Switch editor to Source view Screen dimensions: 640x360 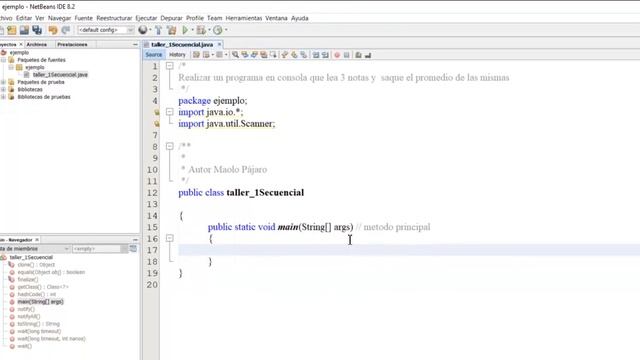(154, 55)
